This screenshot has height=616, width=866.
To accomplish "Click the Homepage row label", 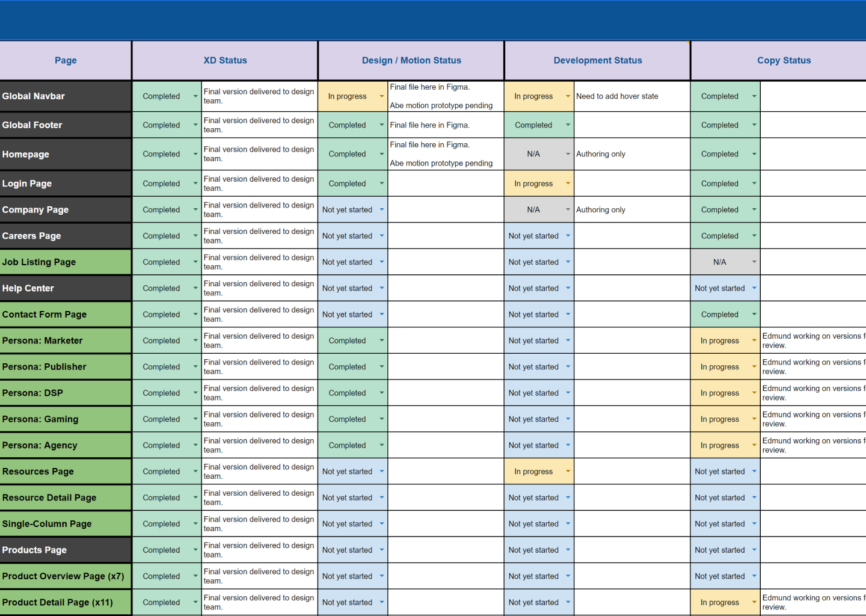I will (x=66, y=154).
